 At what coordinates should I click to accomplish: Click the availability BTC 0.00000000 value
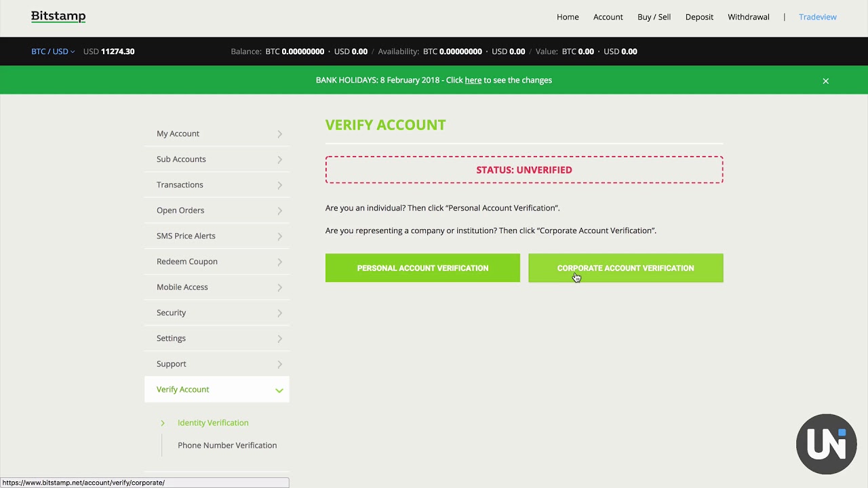coord(452,52)
